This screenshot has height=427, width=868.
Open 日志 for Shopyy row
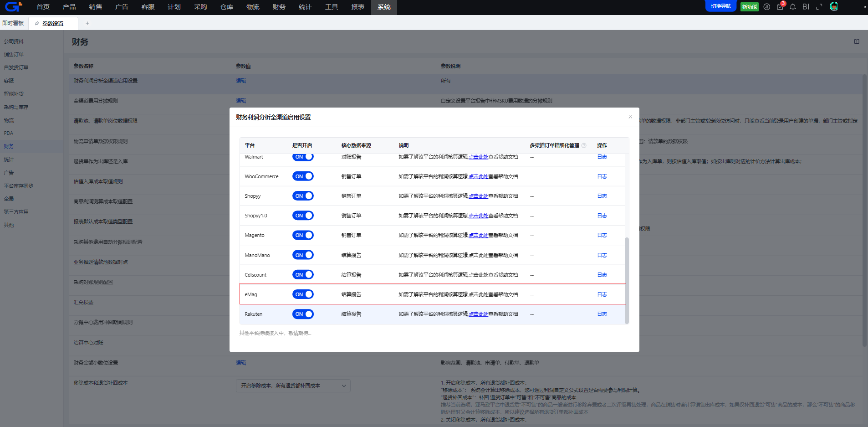[x=602, y=196]
